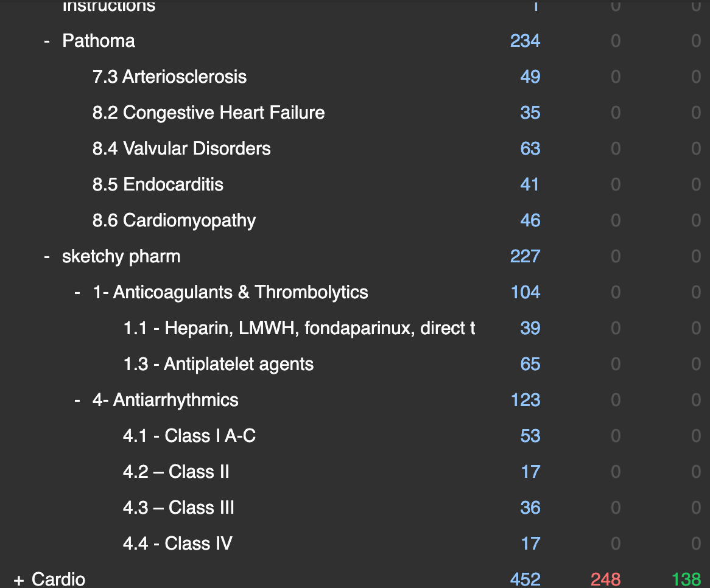710x588 pixels.
Task: Select 8.6 Cardiomyopathy deck
Action: pyautogui.click(x=174, y=221)
